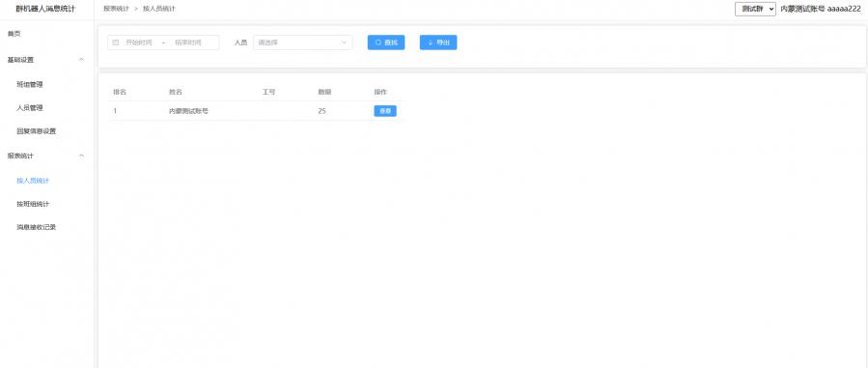This screenshot has height=368, width=868.
Task: Click the 内蒙测试账号 name cell
Action: click(189, 111)
